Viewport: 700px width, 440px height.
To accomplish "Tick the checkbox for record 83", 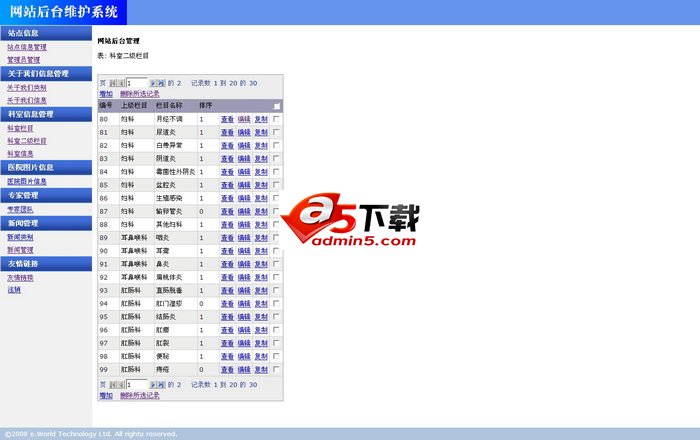I will point(276,158).
